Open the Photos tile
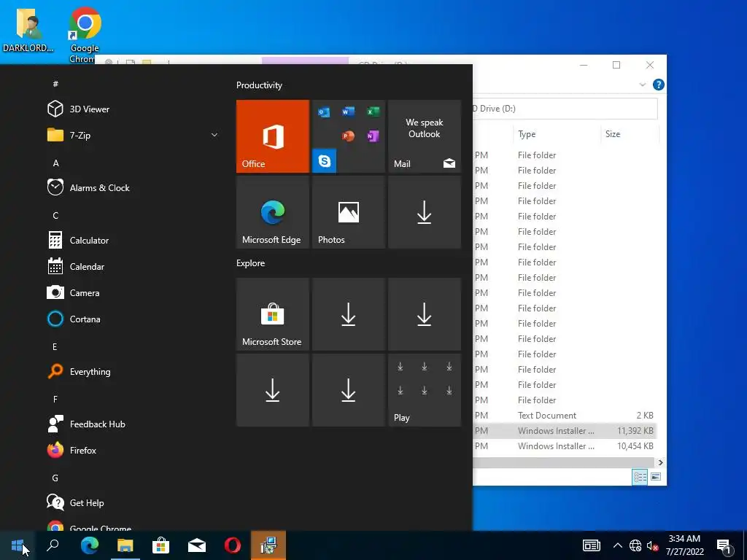Screen dimensions: 747x560 (x=348, y=212)
